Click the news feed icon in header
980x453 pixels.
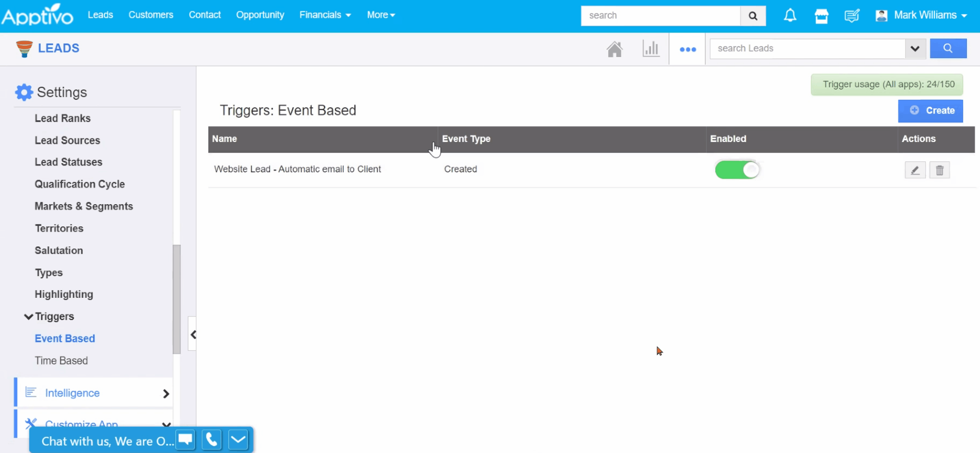click(x=851, y=15)
